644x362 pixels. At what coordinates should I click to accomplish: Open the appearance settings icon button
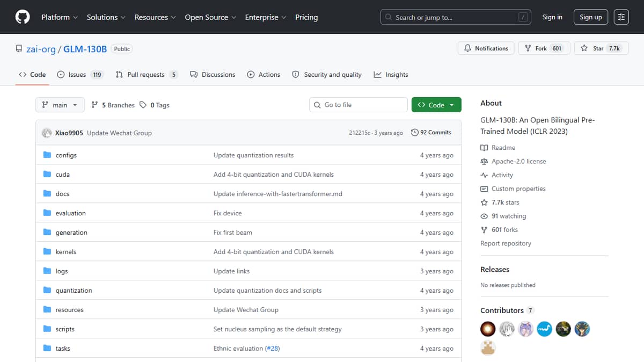point(621,17)
